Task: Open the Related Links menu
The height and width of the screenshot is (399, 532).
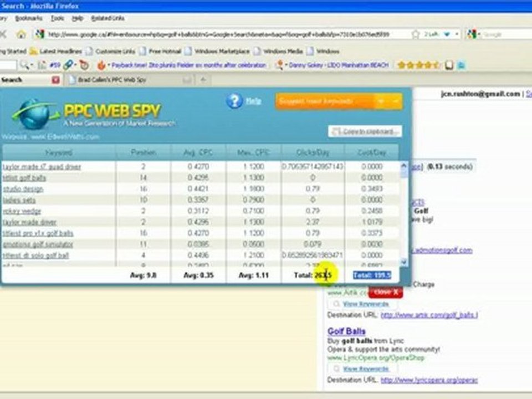Action: [108, 18]
